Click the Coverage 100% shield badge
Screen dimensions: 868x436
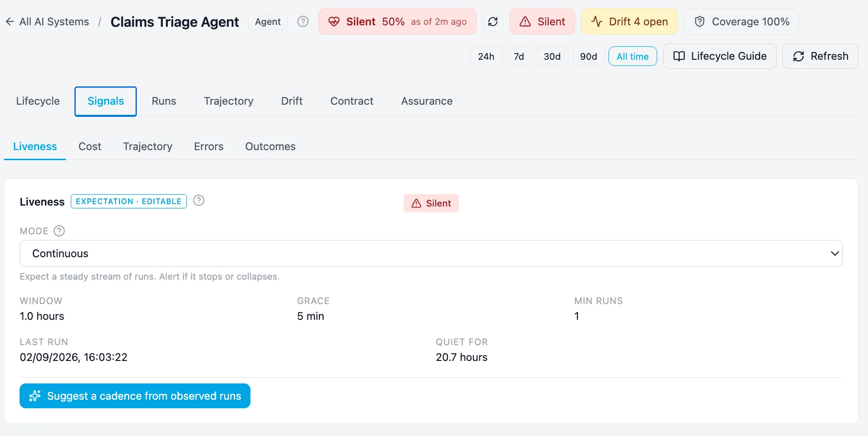[741, 22]
